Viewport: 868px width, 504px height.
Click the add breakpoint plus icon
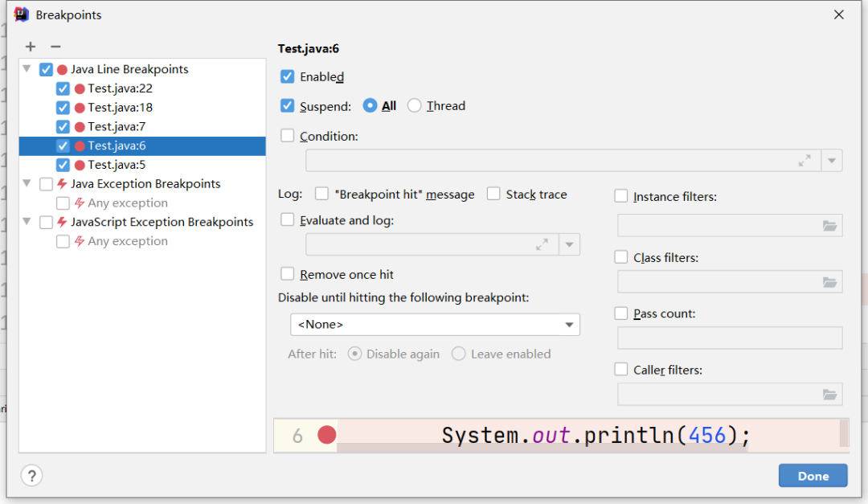click(31, 47)
